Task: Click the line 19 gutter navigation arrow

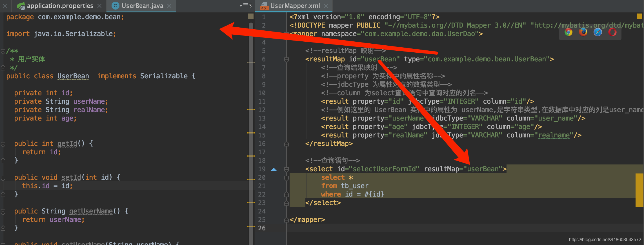Action: pos(274,170)
